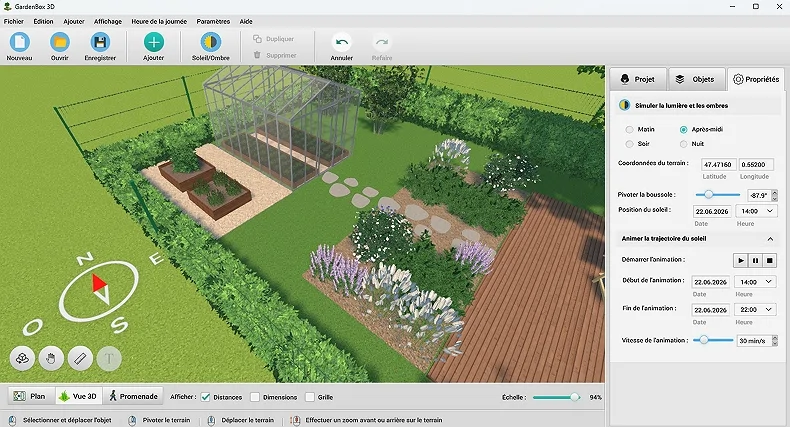Open the Ajouter menu
790x427 pixels.
click(x=74, y=22)
